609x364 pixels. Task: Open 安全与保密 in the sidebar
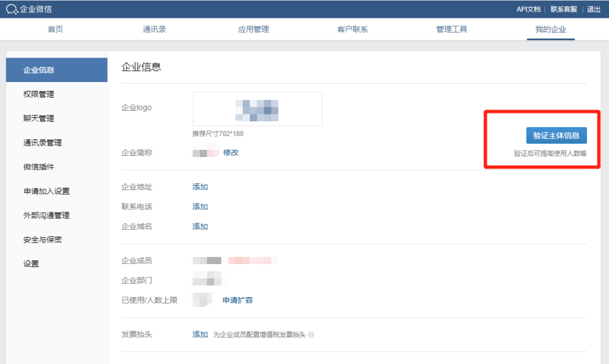coord(42,240)
